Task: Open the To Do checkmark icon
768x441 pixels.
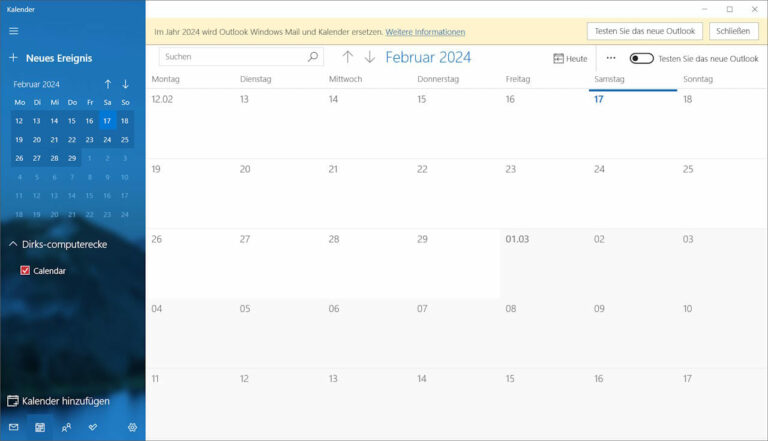Action: [x=93, y=427]
